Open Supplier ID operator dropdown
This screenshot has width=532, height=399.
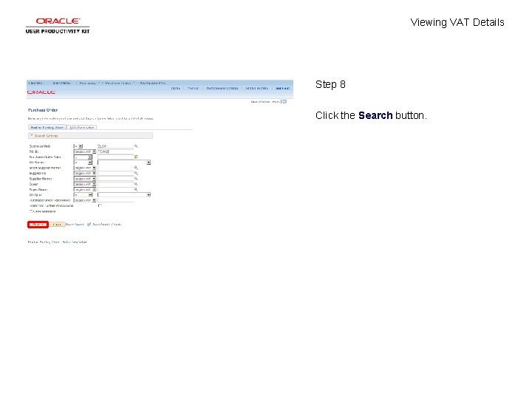coord(85,174)
